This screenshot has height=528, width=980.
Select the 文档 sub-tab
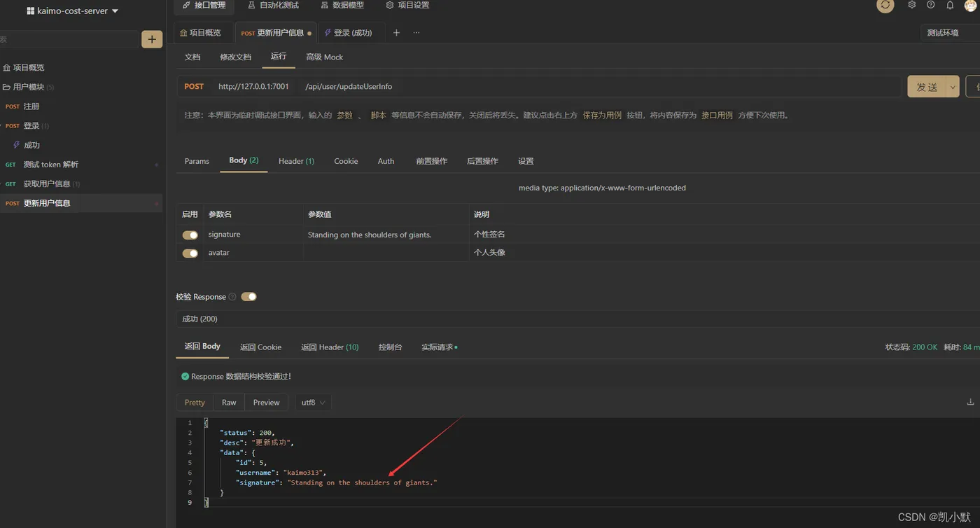[x=192, y=57]
